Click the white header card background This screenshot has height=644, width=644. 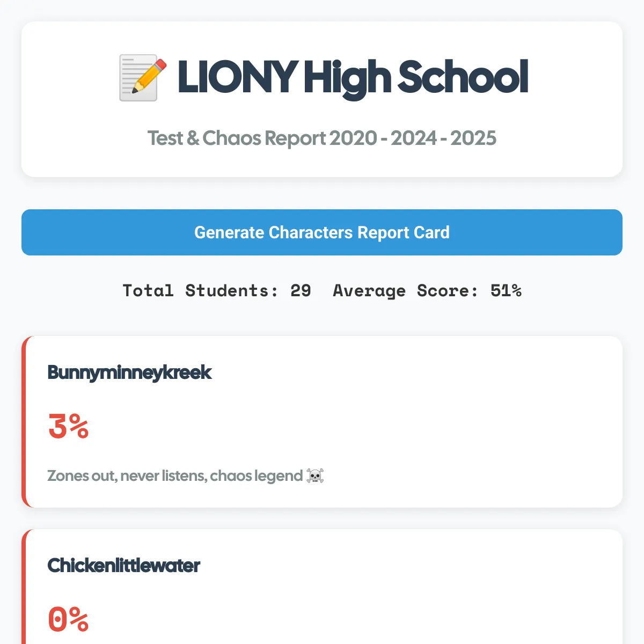coord(322,99)
